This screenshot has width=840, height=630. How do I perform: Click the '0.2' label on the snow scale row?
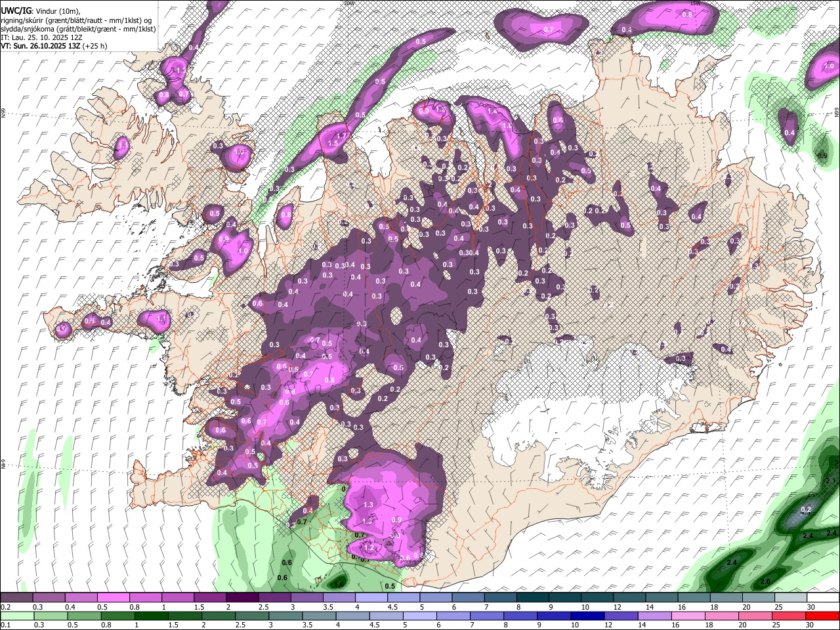(6, 607)
